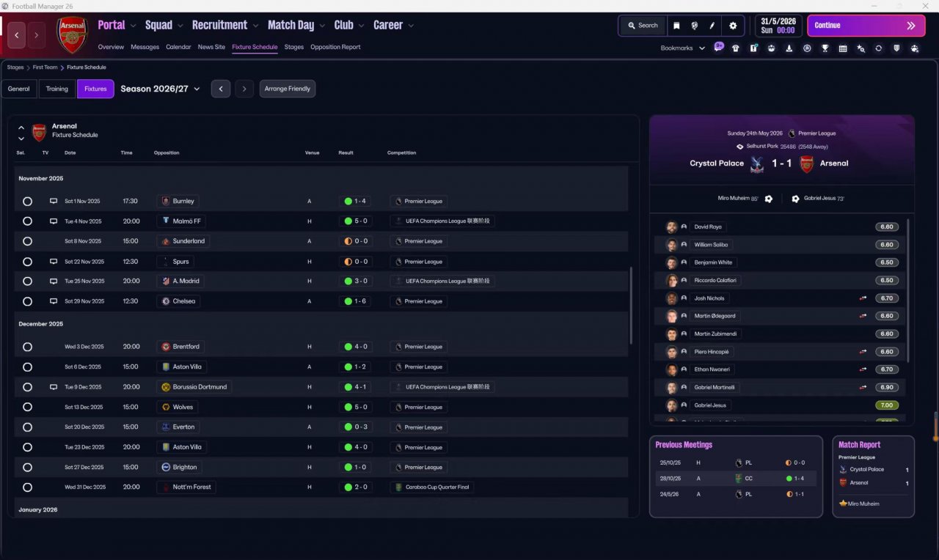The width and height of the screenshot is (939, 560).
Task: Open the Search button
Action: (643, 26)
